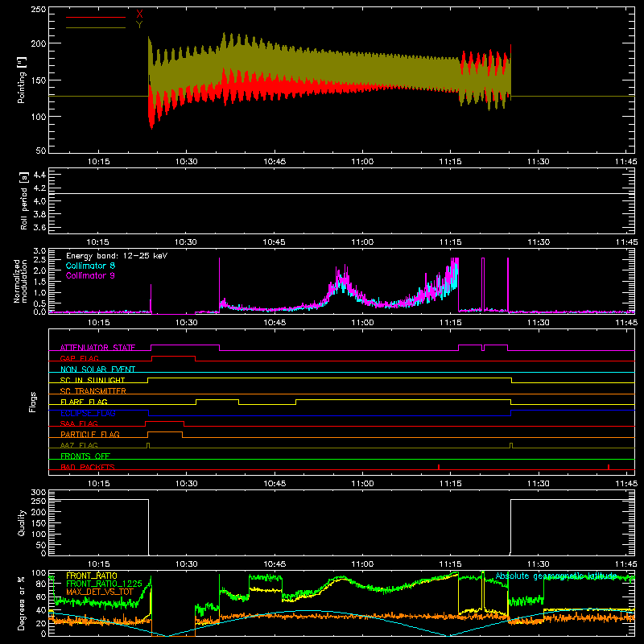Click the 'Degrees or %' axis title
This screenshot has width=644, height=644.
22,603
